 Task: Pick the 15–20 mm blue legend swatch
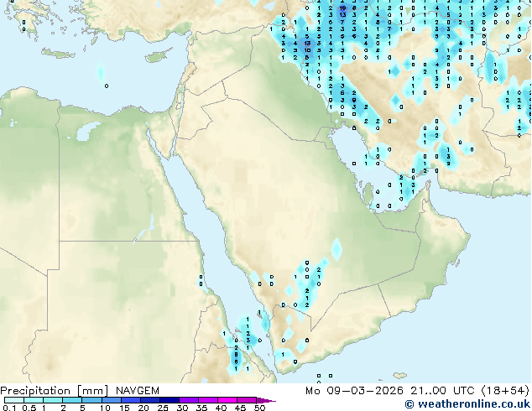(131, 400)
